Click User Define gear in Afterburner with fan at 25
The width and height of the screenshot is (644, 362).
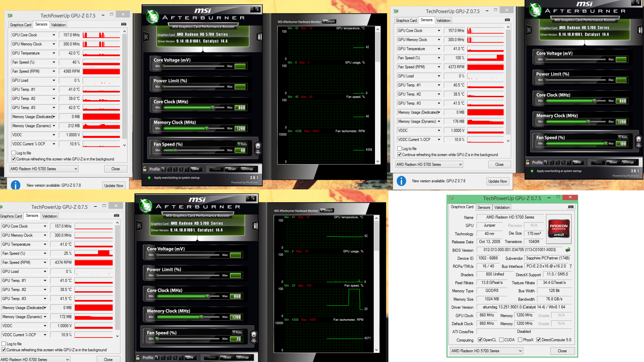click(x=254, y=336)
